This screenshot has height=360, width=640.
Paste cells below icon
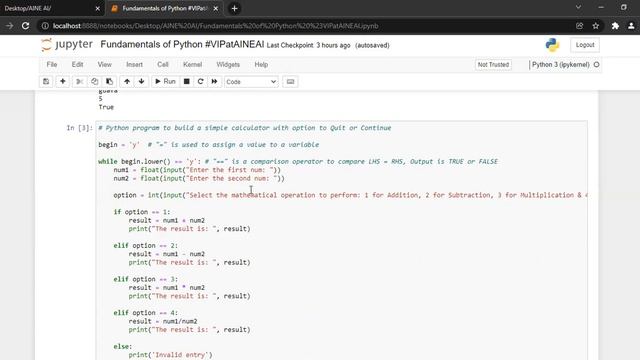[x=109, y=82]
